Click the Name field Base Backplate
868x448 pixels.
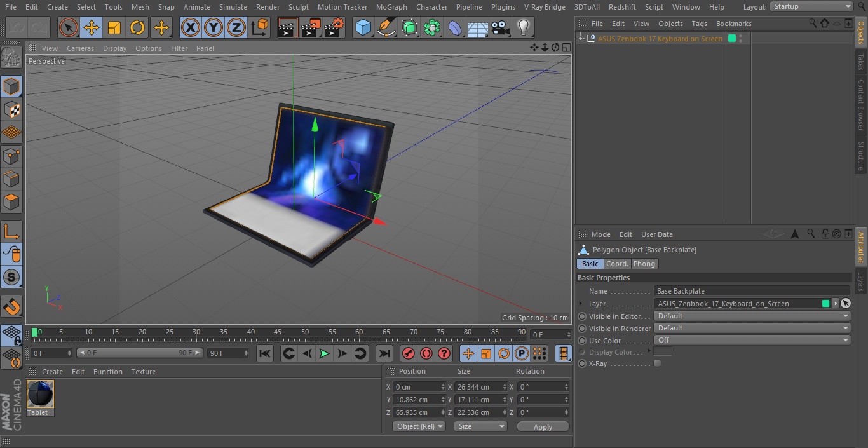[752, 291]
